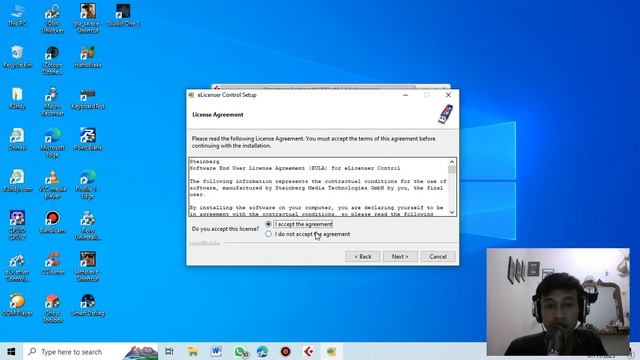Select the Bandicam desktop shortcut
This screenshot has height=360, width=640.
tap(52, 222)
